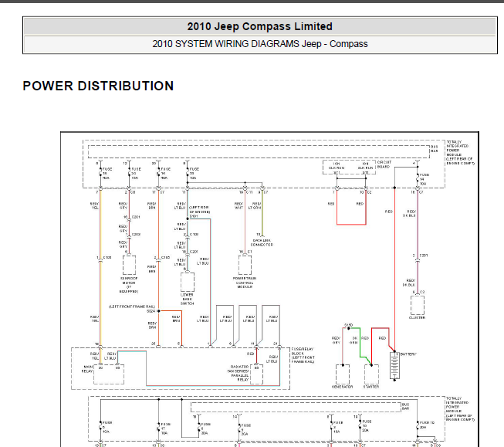
Task: Click the DK GRN wire label near the starter
Action: coord(354,340)
